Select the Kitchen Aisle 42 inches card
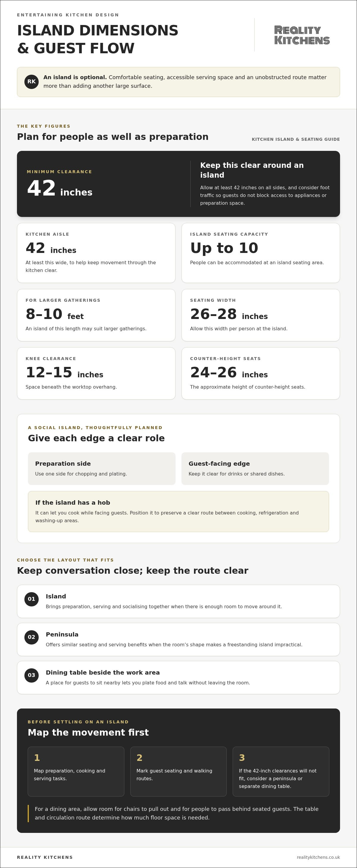 [x=96, y=253]
